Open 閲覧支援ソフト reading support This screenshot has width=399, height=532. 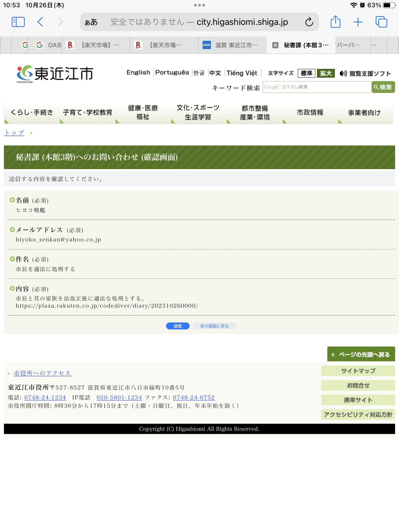[365, 74]
